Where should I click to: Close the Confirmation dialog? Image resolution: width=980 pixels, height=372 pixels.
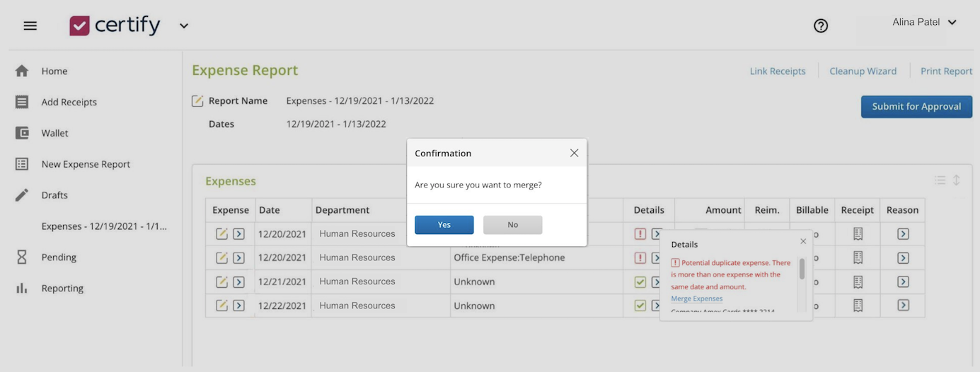tap(574, 153)
